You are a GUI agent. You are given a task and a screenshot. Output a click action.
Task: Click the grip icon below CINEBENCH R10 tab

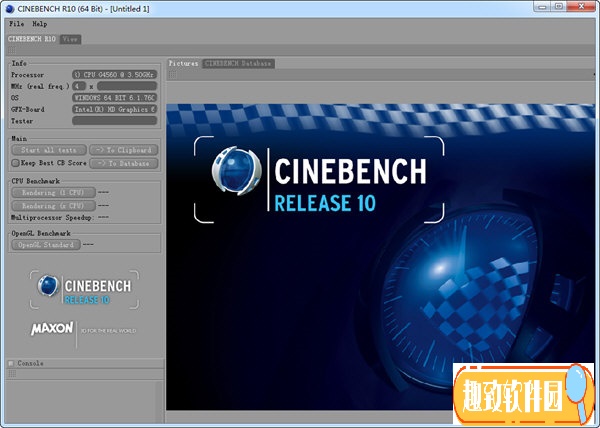point(12,50)
